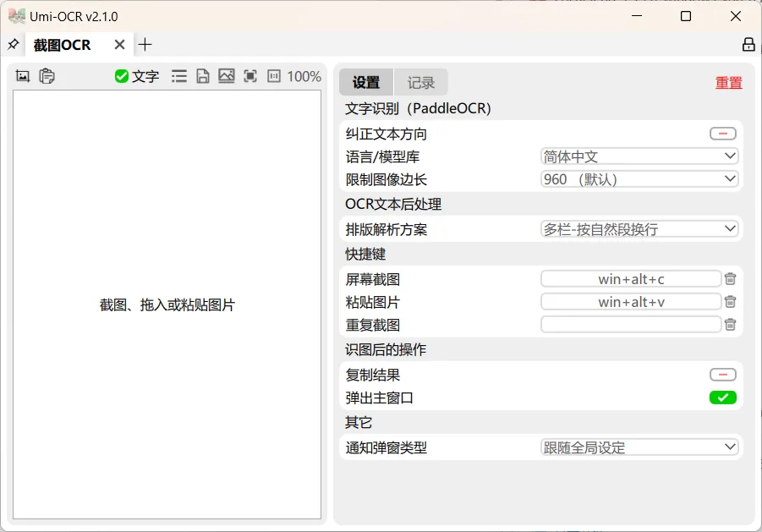Click the text lines list icon
Screen dimensions: 762x532
pos(179,76)
